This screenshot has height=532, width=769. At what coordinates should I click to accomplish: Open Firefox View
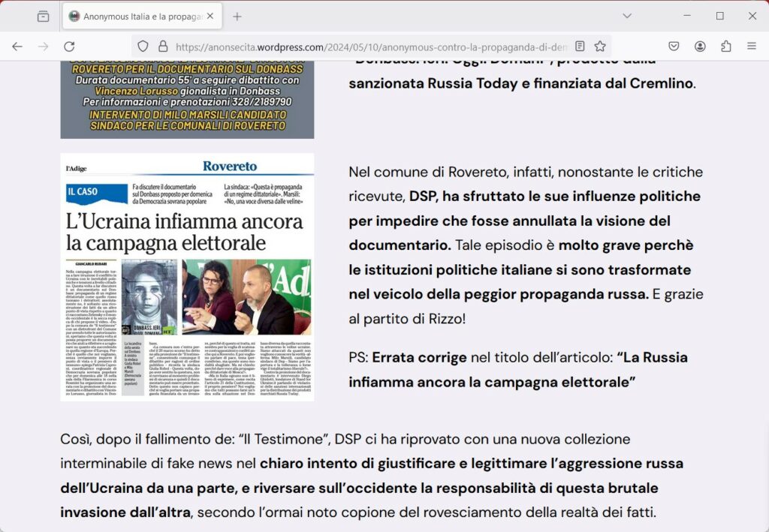coord(43,16)
